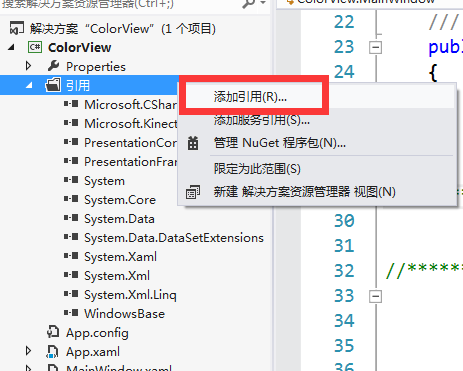
Task: Select the System.Xml reference name
Action: [x=117, y=276]
